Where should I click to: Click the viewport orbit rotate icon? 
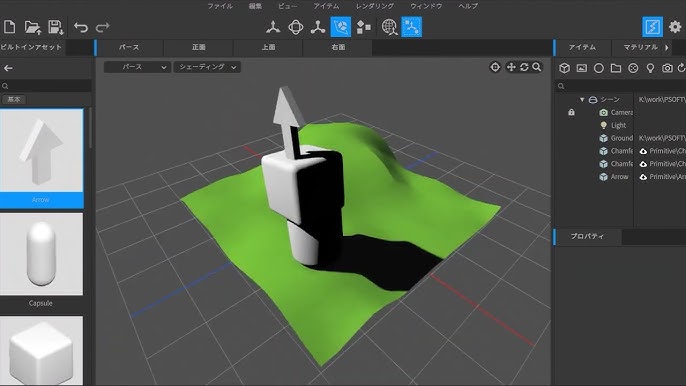tap(524, 67)
